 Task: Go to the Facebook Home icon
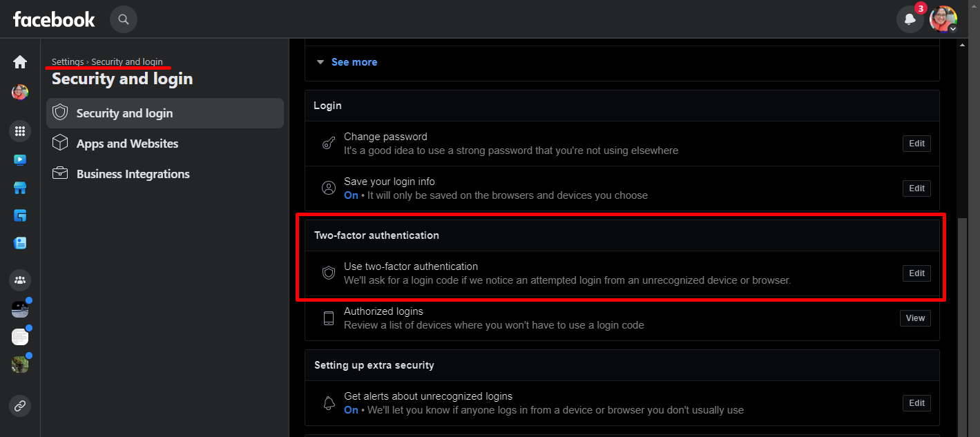(20, 62)
